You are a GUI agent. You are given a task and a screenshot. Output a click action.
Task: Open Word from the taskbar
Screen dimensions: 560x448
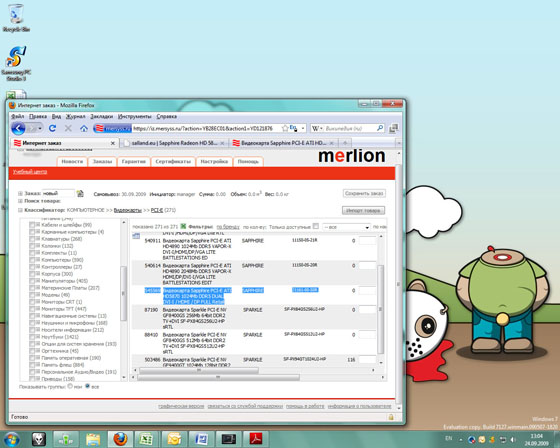pos(201,439)
